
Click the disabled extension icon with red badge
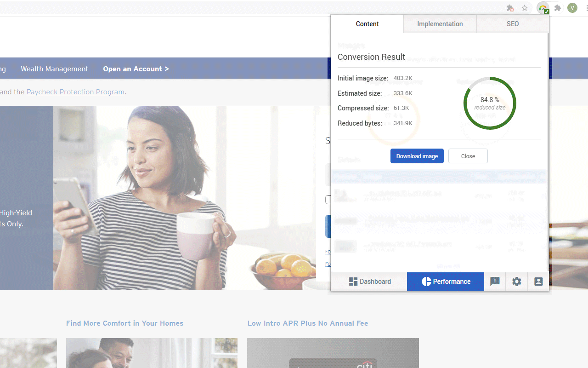click(509, 8)
